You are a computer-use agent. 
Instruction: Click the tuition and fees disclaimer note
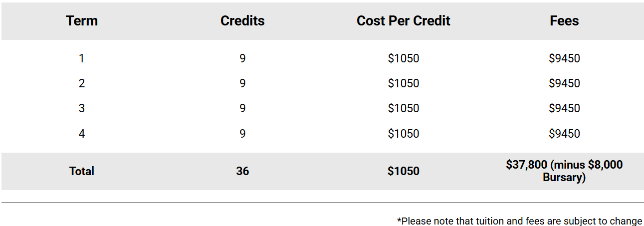coord(519,221)
